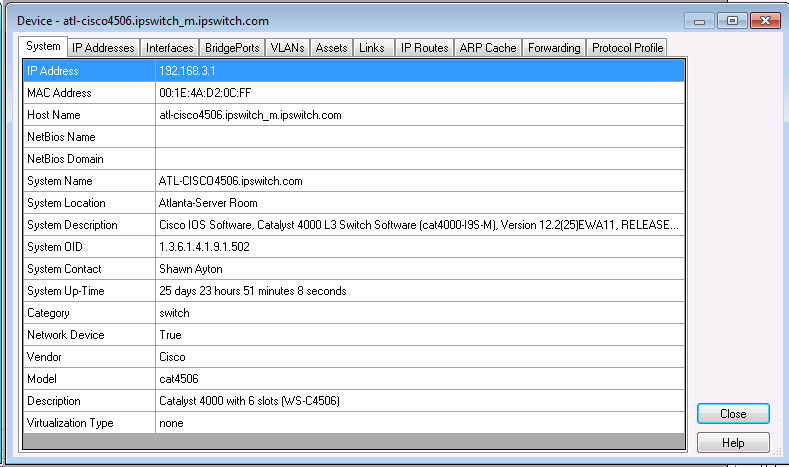The height and width of the screenshot is (467, 789).
Task: Click the Host Name value cell
Action: pyautogui.click(x=420, y=115)
